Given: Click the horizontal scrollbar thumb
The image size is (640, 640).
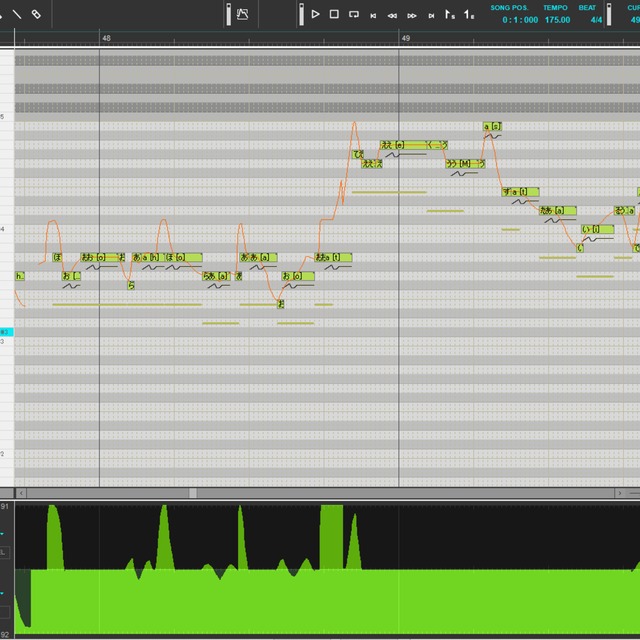Looking at the screenshot, I should (x=193, y=493).
